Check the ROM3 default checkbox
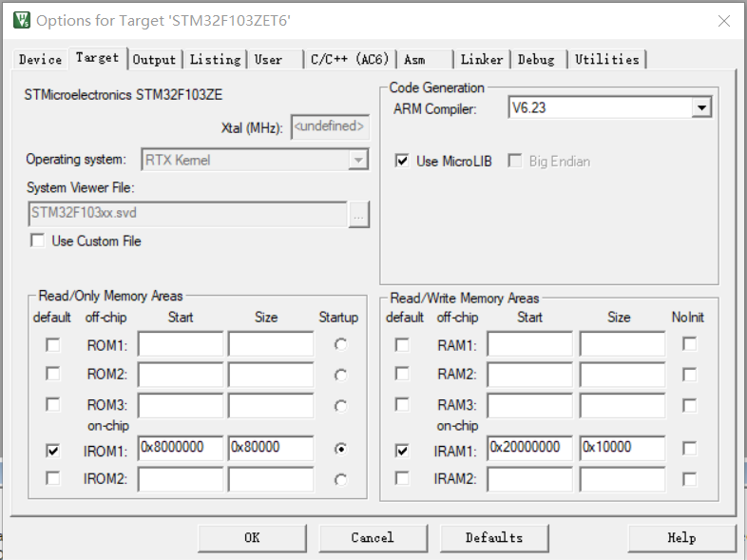This screenshot has height=560, width=747. pos(53,404)
